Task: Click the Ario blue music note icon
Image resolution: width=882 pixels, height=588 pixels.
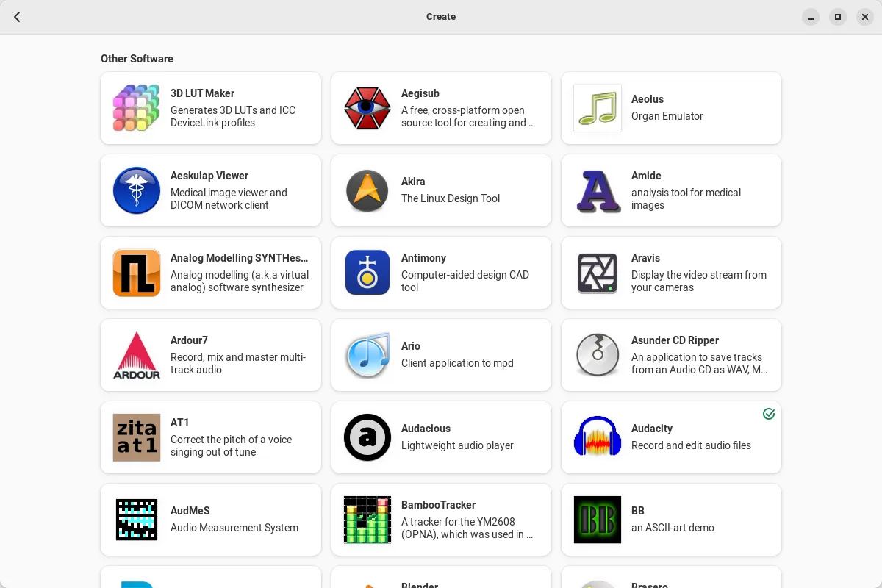Action: click(x=367, y=355)
